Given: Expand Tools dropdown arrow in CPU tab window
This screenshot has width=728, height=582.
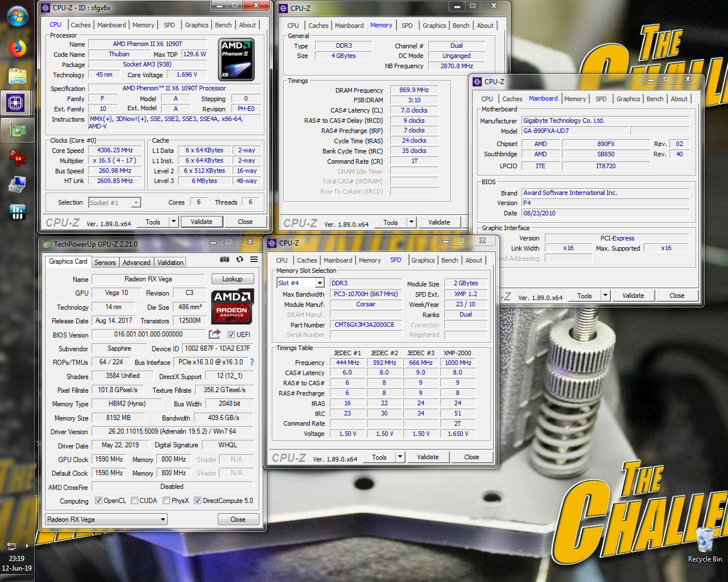Looking at the screenshot, I should coord(174,222).
